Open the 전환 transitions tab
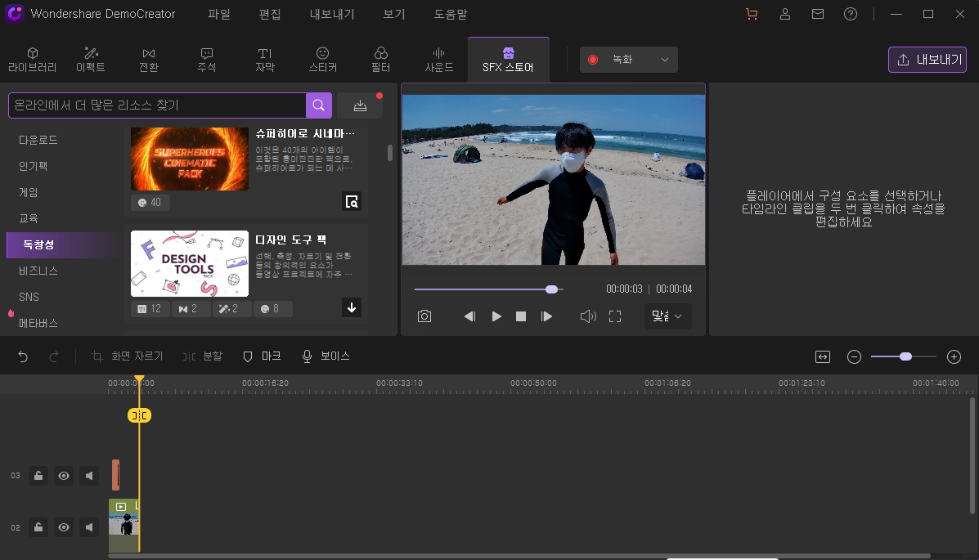Viewport: 979px width, 560px height. click(x=149, y=60)
